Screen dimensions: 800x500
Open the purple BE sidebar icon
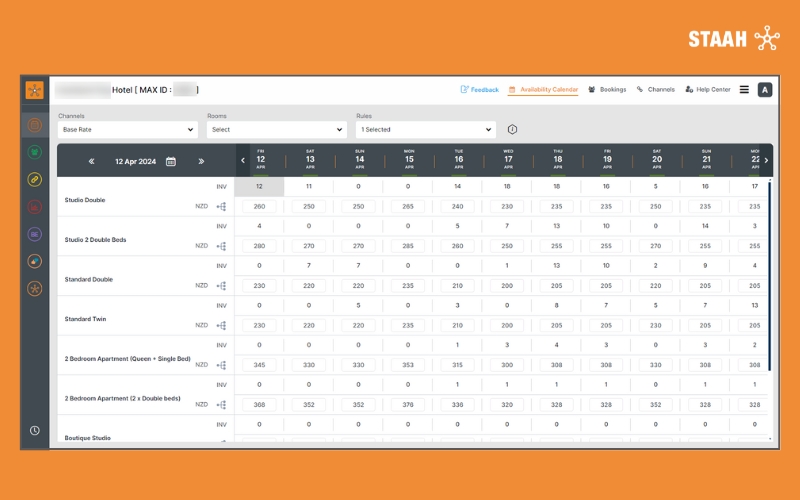click(35, 234)
